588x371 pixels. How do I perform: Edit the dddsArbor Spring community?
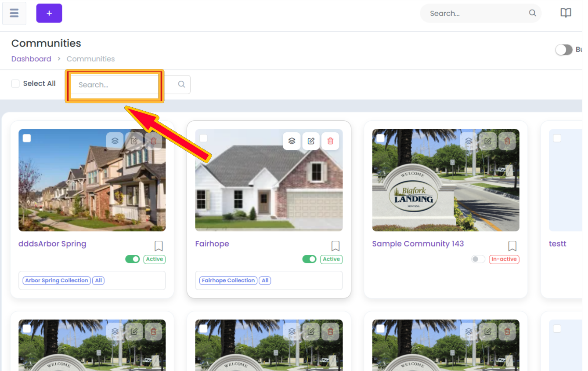click(x=134, y=141)
